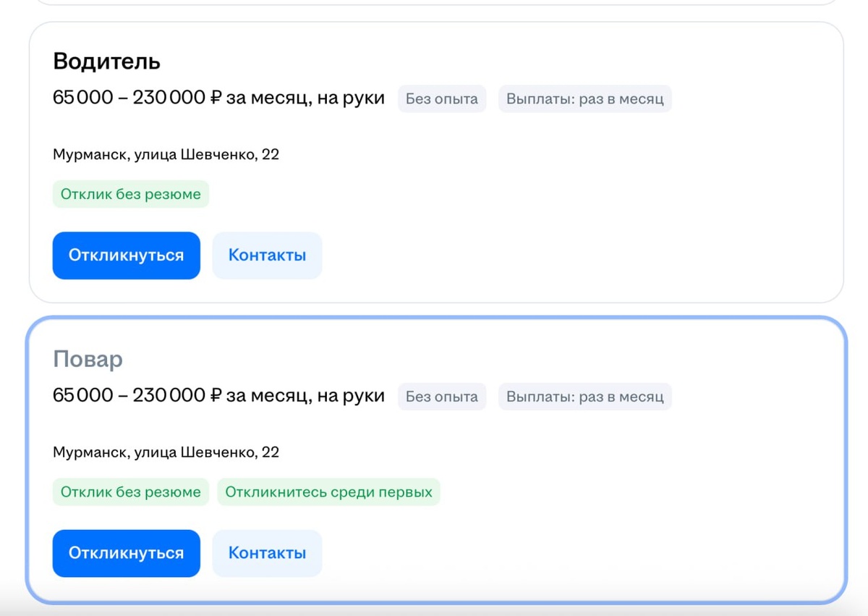The height and width of the screenshot is (616, 868).
Task: Click the Откликнитесь среди первых badge
Action: coord(328,492)
